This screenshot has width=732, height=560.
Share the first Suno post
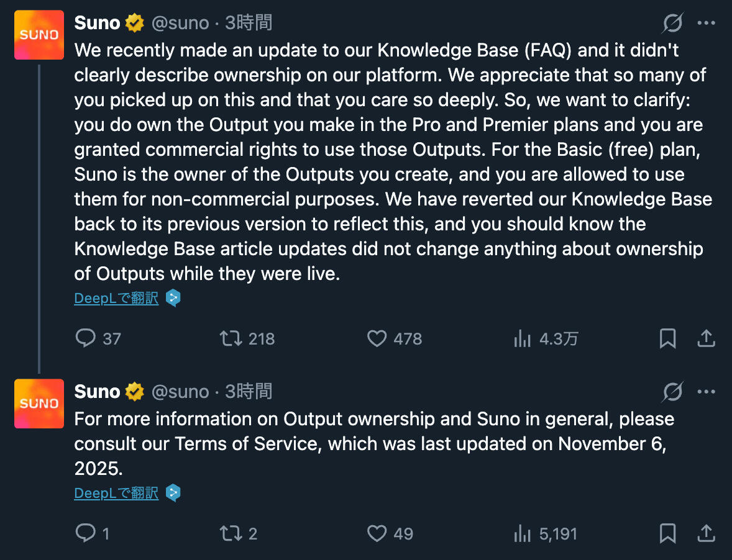[706, 338]
